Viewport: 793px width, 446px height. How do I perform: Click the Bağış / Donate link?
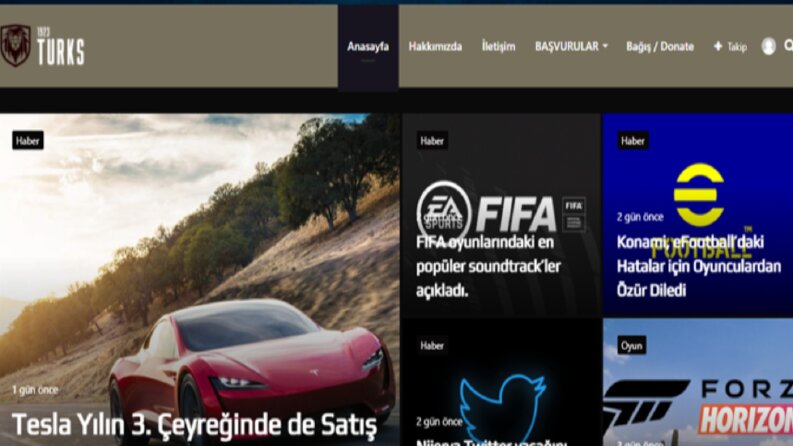click(659, 46)
